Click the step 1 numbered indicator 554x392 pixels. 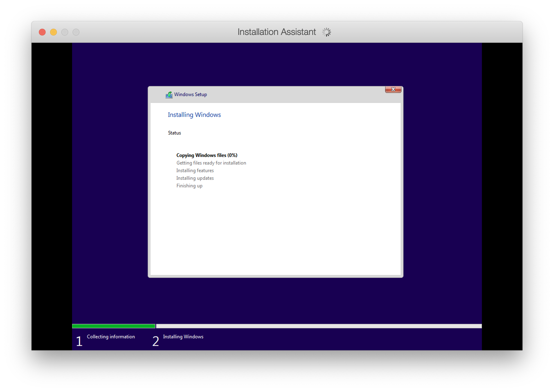click(79, 341)
